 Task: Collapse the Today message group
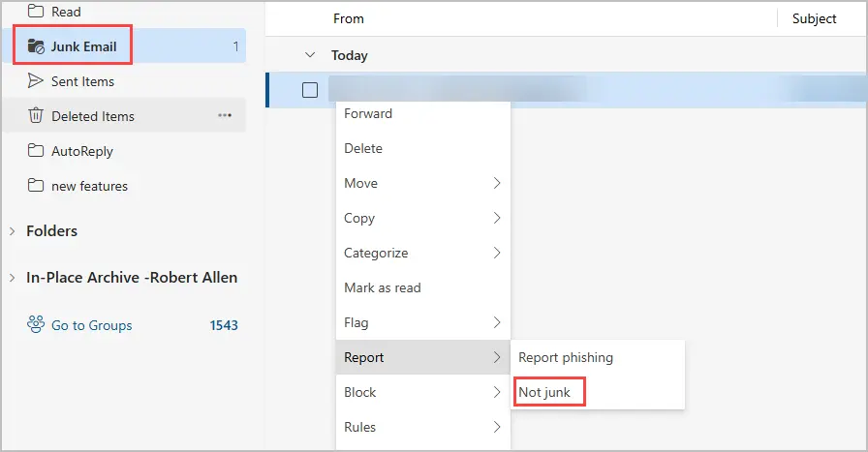point(310,55)
